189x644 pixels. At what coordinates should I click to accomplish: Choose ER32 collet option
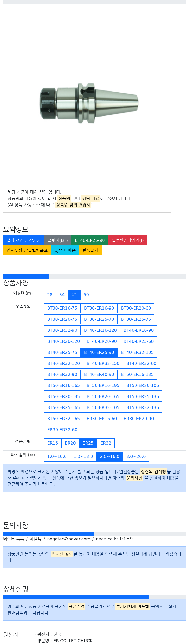(106, 443)
